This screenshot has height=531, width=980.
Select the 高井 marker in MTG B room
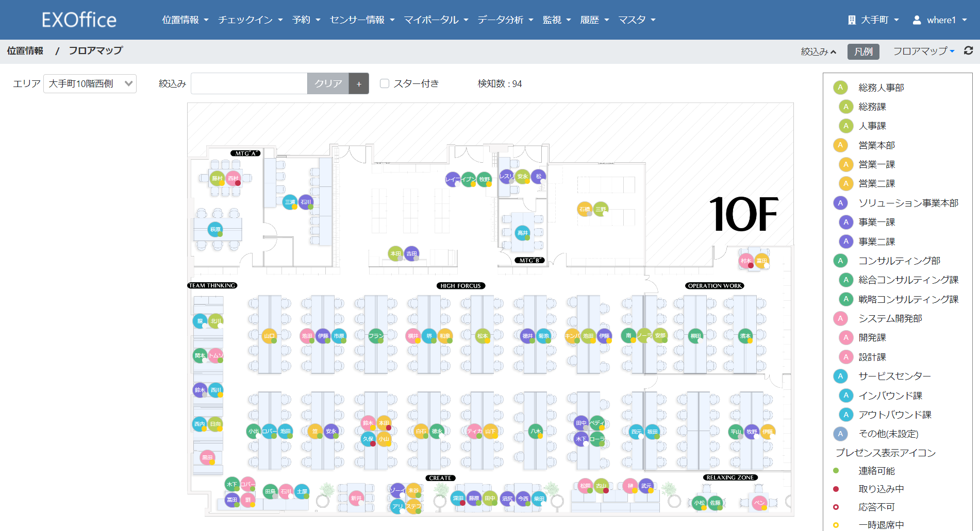[522, 233]
